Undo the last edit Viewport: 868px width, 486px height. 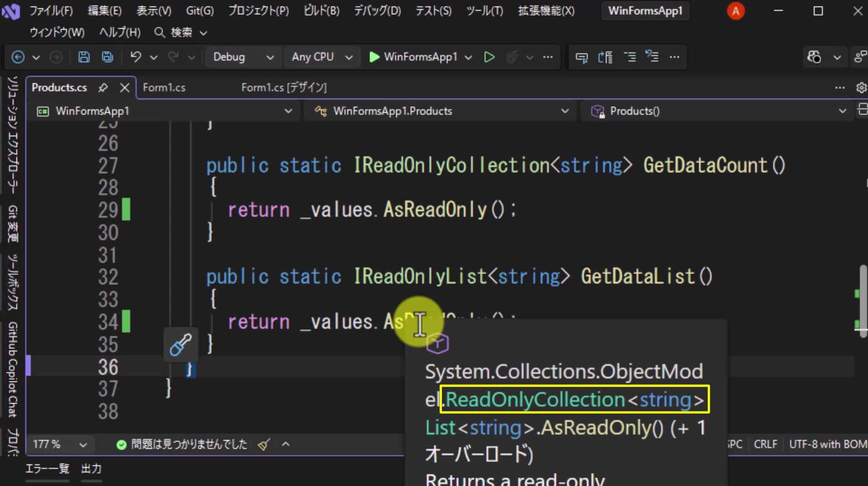pyautogui.click(x=136, y=57)
